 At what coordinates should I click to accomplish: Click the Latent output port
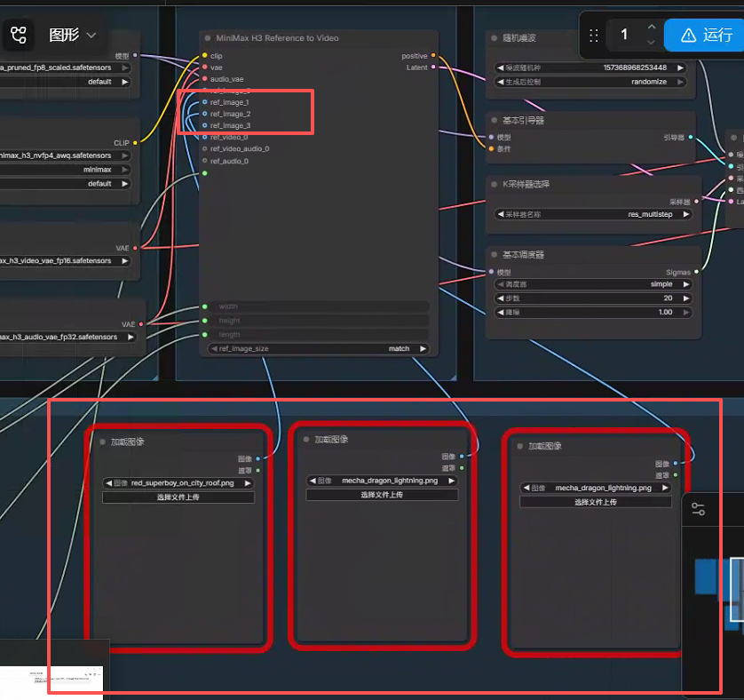(433, 68)
